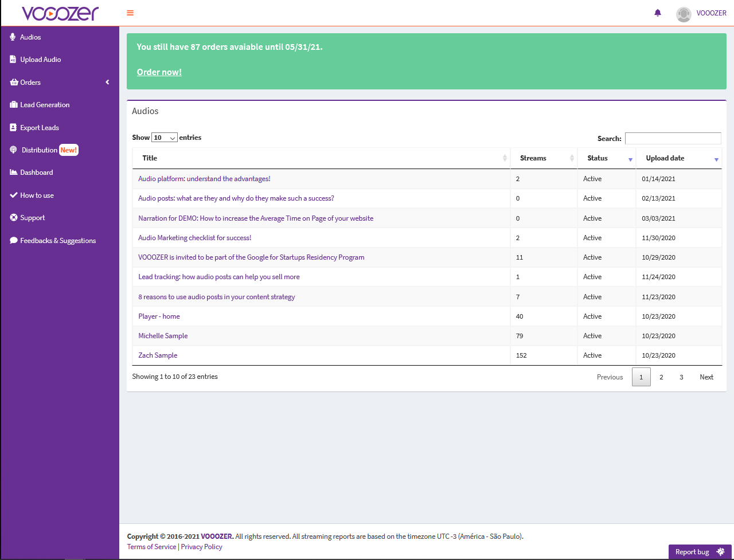Open the VOOOZER user account menu
Viewport: 734px width, 560px height.
701,14
